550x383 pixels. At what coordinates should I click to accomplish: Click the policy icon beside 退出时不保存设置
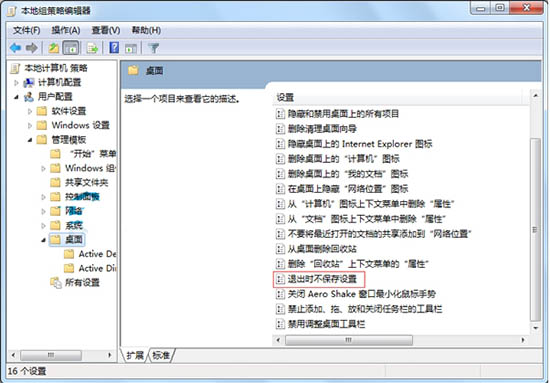(280, 279)
